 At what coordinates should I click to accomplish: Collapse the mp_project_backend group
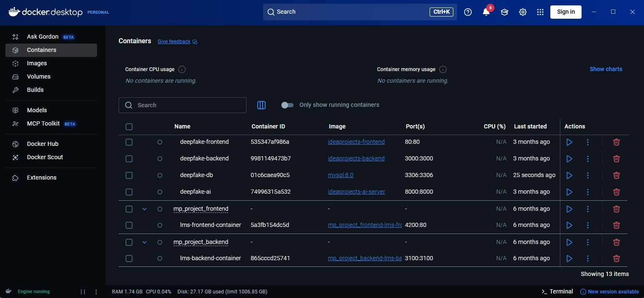tap(144, 242)
